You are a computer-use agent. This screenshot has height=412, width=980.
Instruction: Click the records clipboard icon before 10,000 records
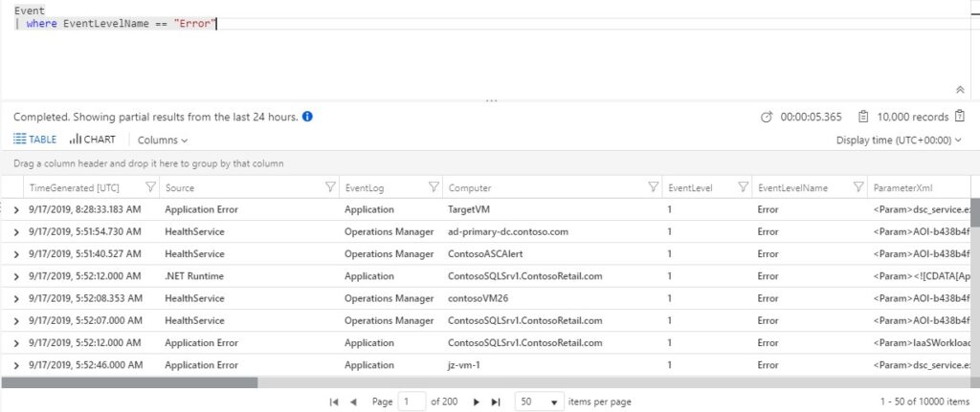[864, 118]
